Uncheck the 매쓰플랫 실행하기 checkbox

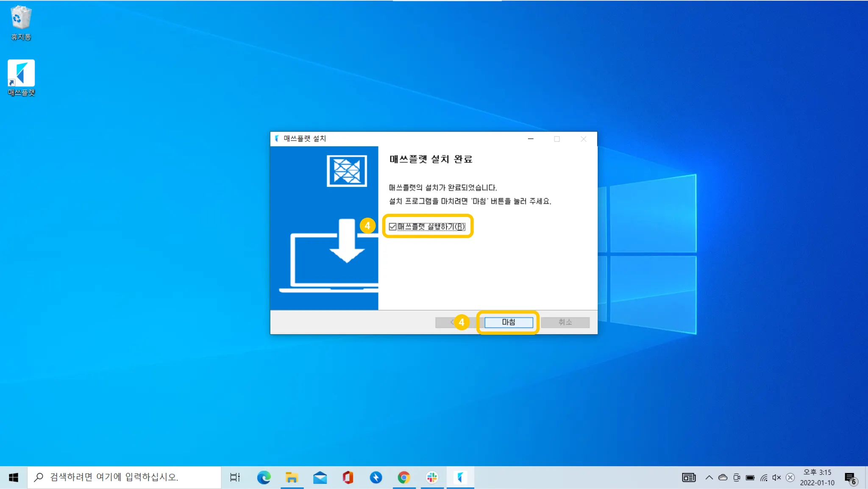(x=392, y=227)
